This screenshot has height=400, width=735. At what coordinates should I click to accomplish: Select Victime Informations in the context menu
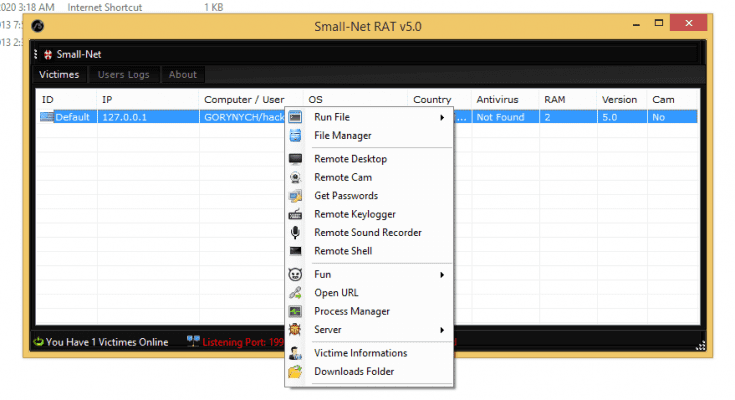pyautogui.click(x=360, y=353)
